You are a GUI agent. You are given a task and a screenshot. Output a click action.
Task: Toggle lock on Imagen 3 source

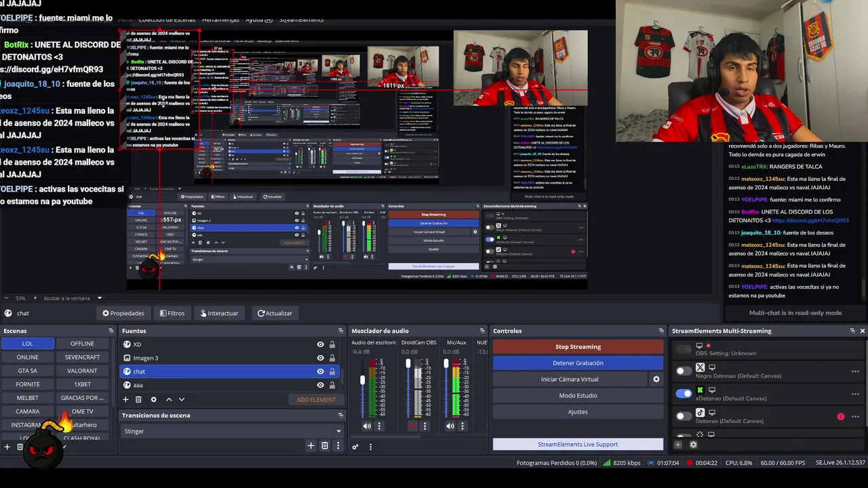coord(332,358)
